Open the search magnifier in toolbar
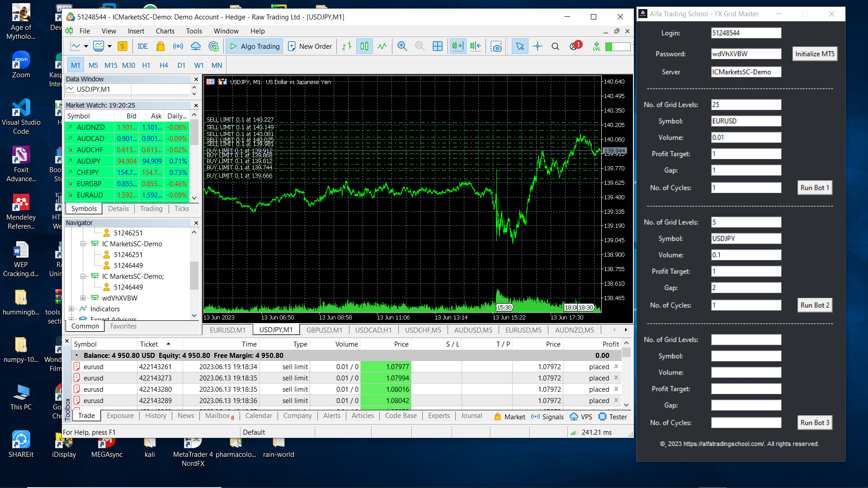868x488 pixels. (x=555, y=46)
